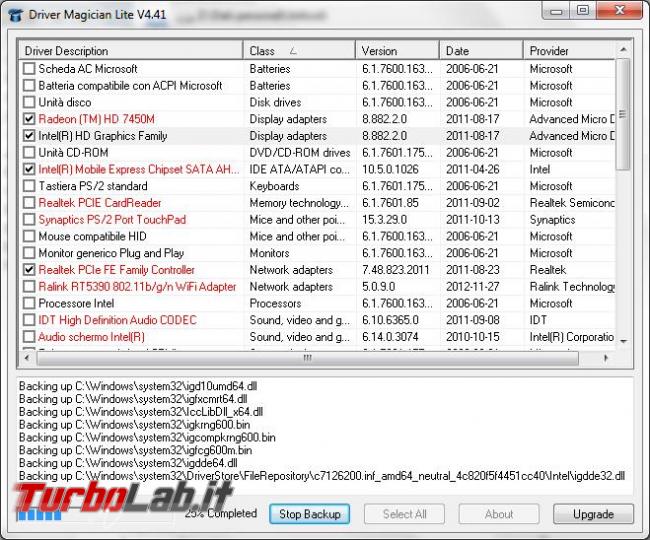Close the Driver Magician Lite window
Viewport: 650px width, 540px height.
point(620,10)
